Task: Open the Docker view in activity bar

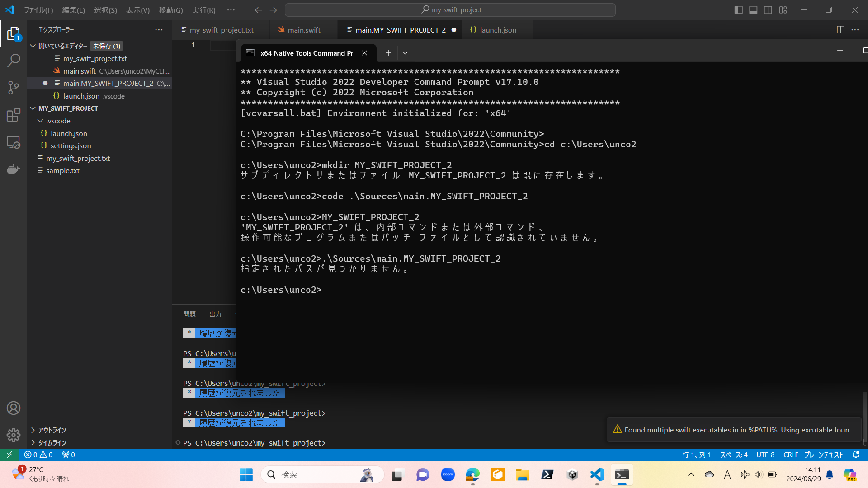Action: click(x=14, y=169)
